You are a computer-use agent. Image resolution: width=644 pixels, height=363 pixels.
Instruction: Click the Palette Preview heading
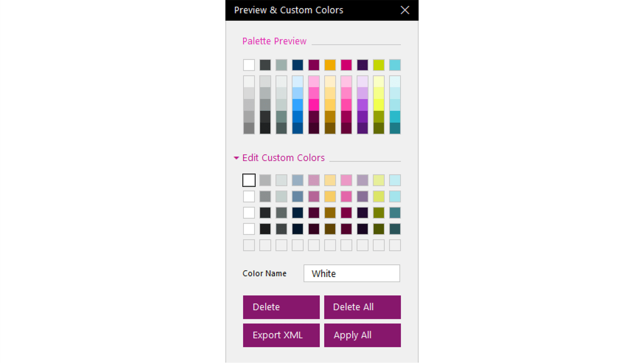click(x=274, y=41)
